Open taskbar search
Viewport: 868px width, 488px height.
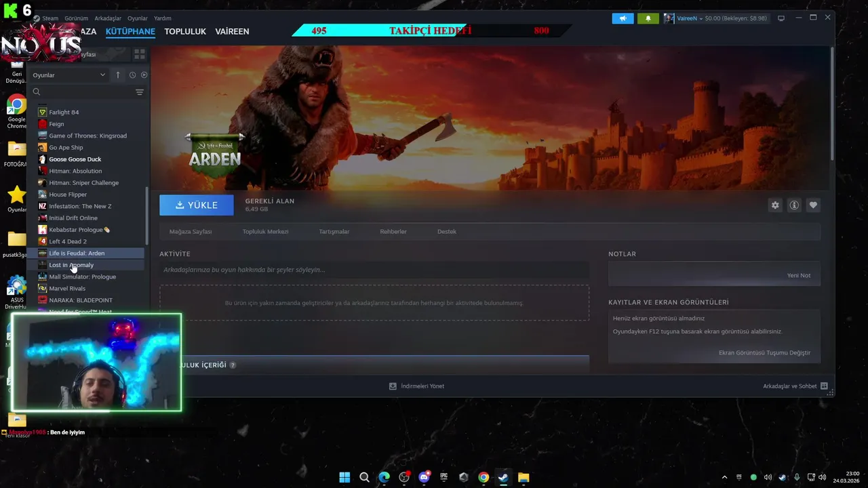[364, 477]
